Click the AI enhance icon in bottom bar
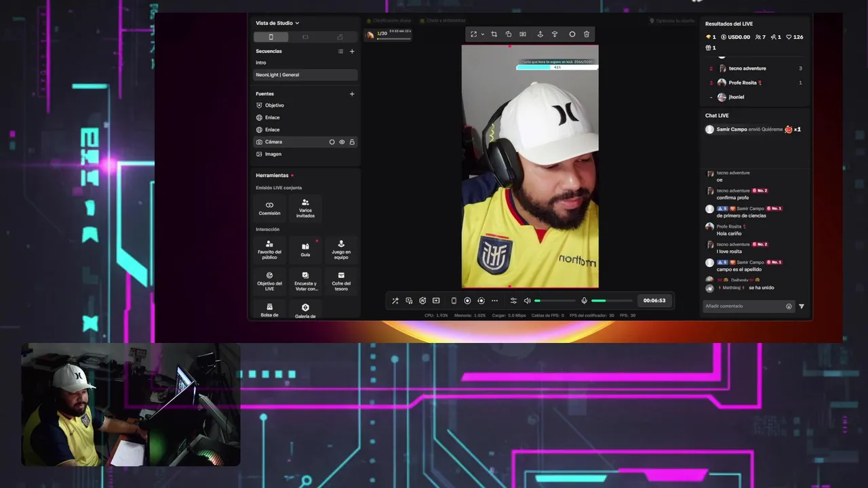The width and height of the screenshot is (868, 488). tap(422, 301)
